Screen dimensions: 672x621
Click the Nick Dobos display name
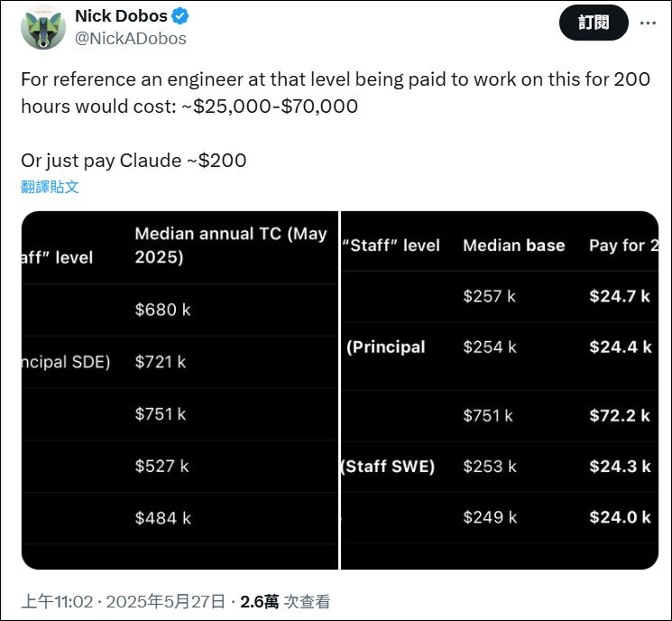121,16
